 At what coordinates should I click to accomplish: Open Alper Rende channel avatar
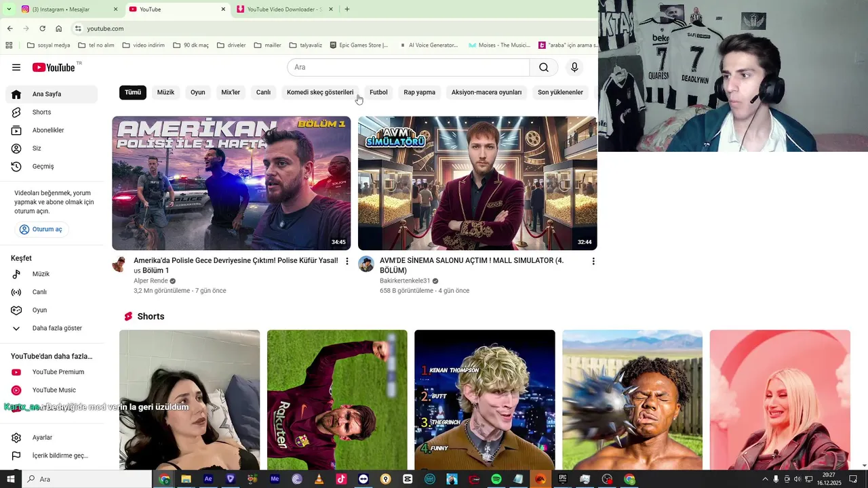click(x=120, y=264)
